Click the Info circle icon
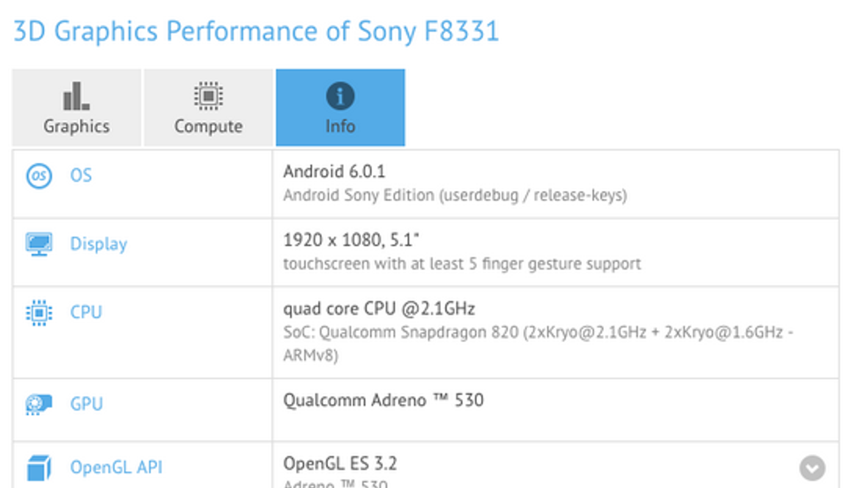The width and height of the screenshot is (868, 488). (x=340, y=97)
